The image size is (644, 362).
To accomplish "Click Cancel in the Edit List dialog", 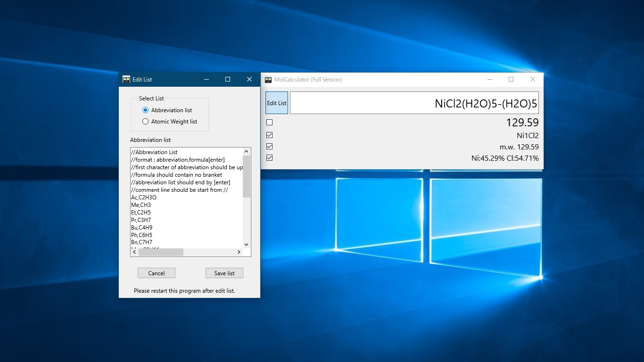I will (x=157, y=273).
